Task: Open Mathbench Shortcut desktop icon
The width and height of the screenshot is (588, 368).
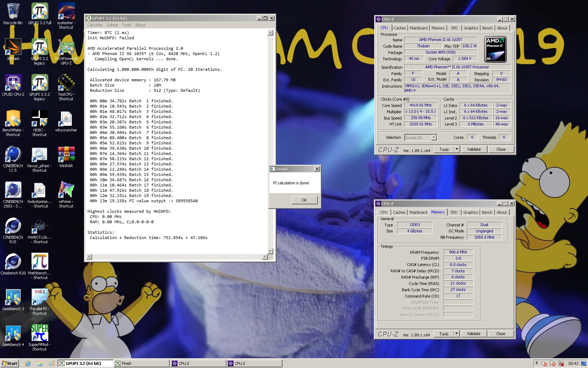Action: tap(40, 266)
